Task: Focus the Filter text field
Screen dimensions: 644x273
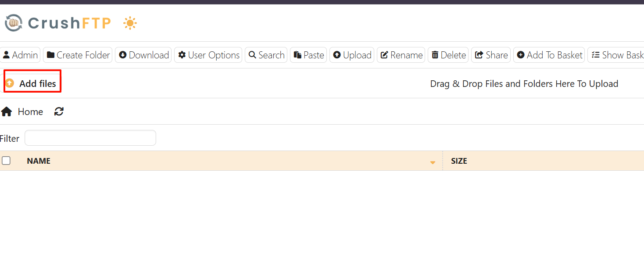Action: pyautogui.click(x=90, y=138)
